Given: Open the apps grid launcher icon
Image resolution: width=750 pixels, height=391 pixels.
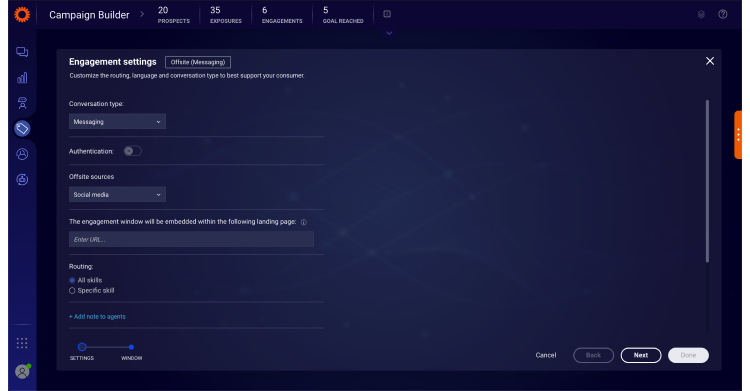Looking at the screenshot, I should coord(22,343).
